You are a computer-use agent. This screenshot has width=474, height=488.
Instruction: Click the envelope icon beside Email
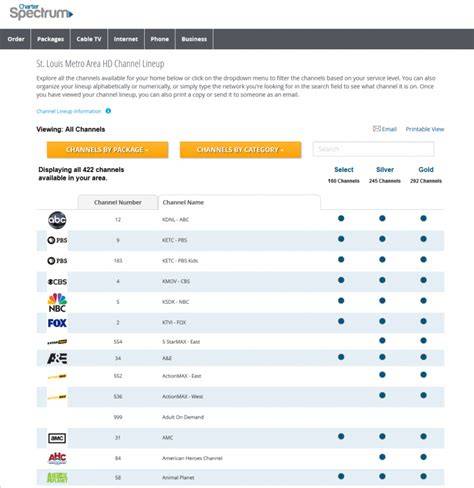point(377,129)
